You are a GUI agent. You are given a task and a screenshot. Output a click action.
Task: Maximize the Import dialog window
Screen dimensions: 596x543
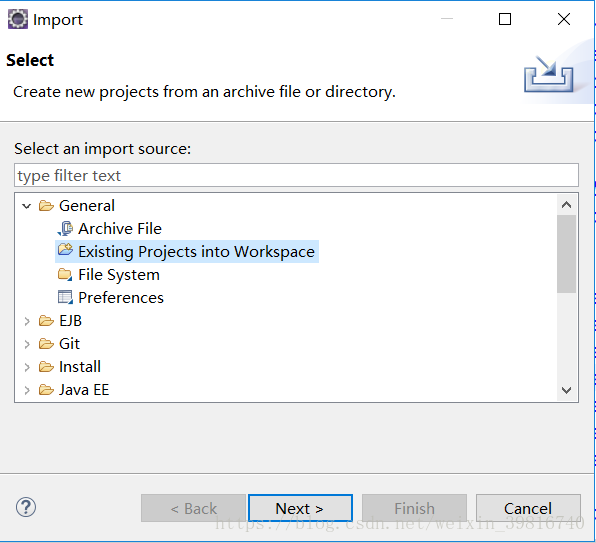point(505,19)
